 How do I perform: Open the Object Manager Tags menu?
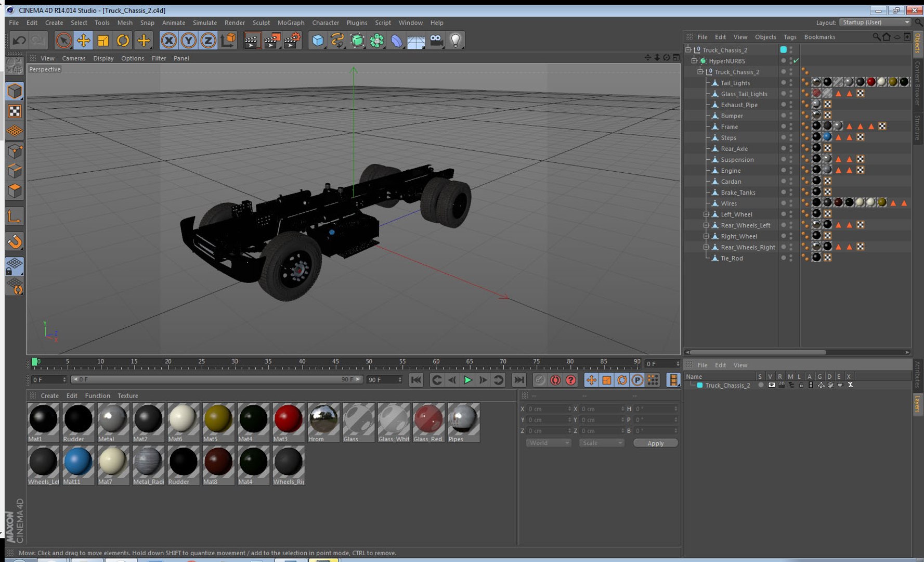(x=790, y=37)
